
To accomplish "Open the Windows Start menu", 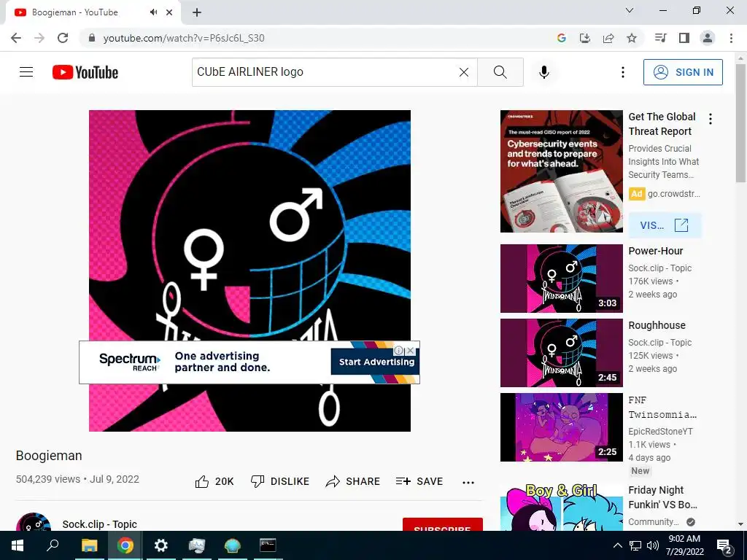I will pyautogui.click(x=18, y=545).
